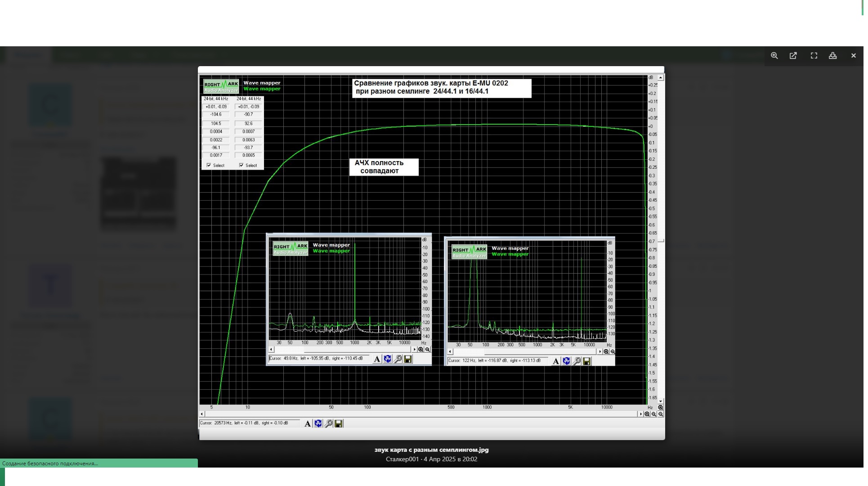Viewport: 868px width, 486px height.
Task: Click the 'A' text icon in left spectrum inset
Action: (x=377, y=359)
